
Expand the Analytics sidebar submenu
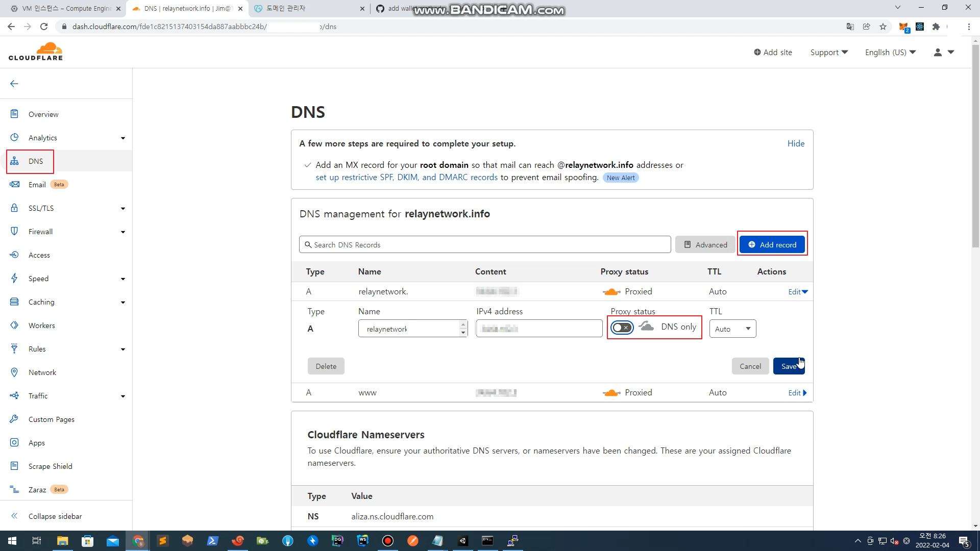coord(122,138)
